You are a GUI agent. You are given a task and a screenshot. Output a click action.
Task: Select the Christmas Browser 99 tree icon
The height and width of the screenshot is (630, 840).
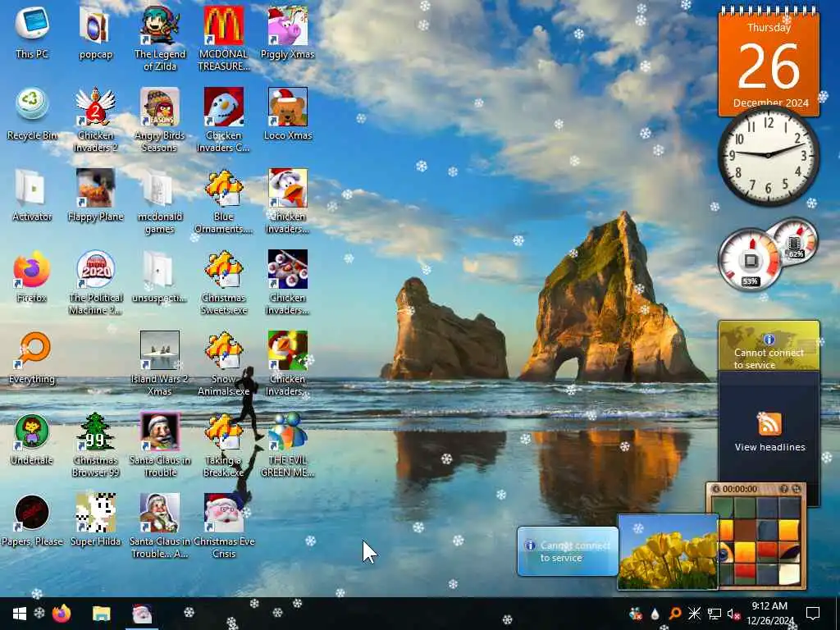[95, 444]
